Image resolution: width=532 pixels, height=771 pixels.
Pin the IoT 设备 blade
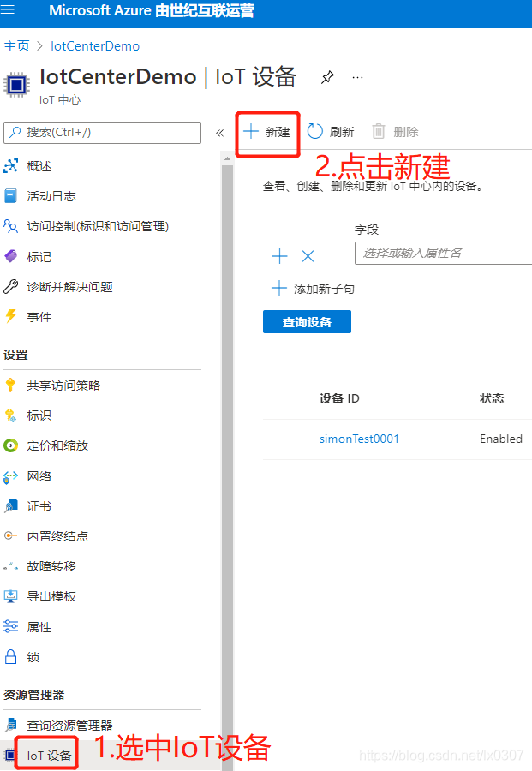[x=327, y=77]
